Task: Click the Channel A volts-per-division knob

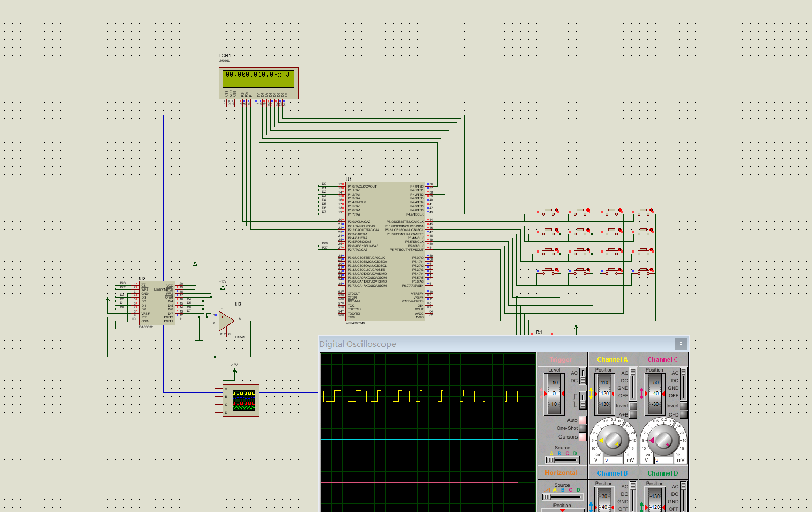Action: click(x=612, y=440)
